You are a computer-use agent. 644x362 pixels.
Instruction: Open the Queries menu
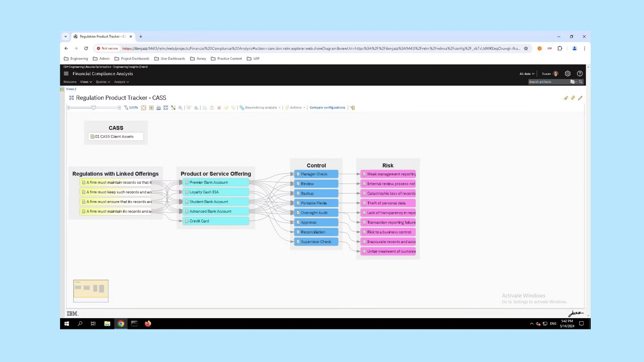103,82
